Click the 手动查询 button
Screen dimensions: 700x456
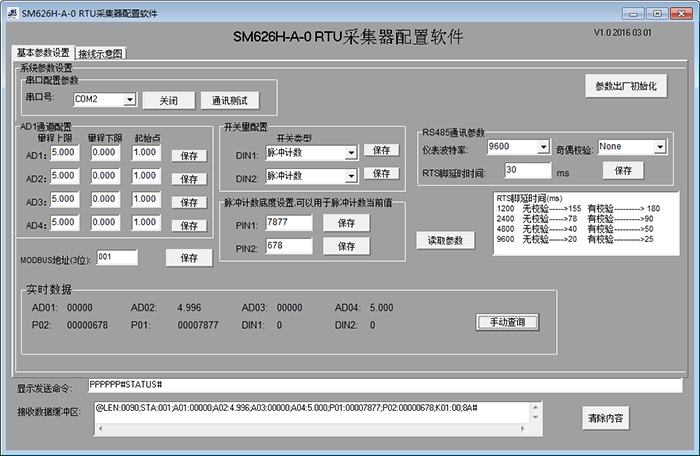[507, 322]
